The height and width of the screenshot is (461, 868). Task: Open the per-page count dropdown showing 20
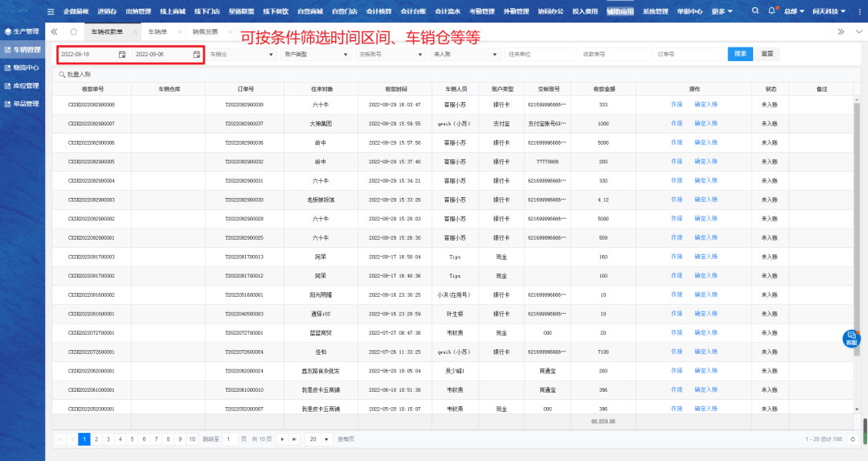(320, 439)
